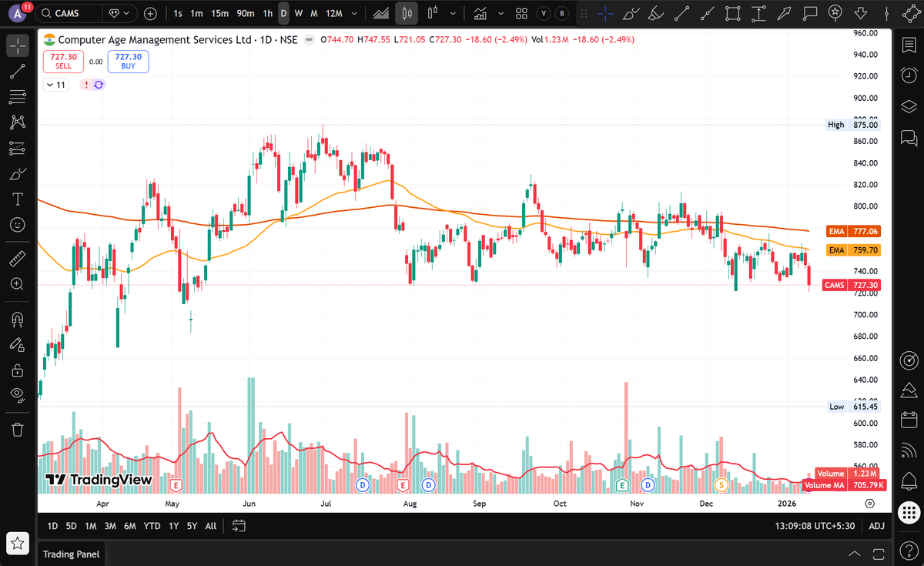Open the forecasting and measurement tools
Viewport: 924px width, 566px height.
point(18,148)
